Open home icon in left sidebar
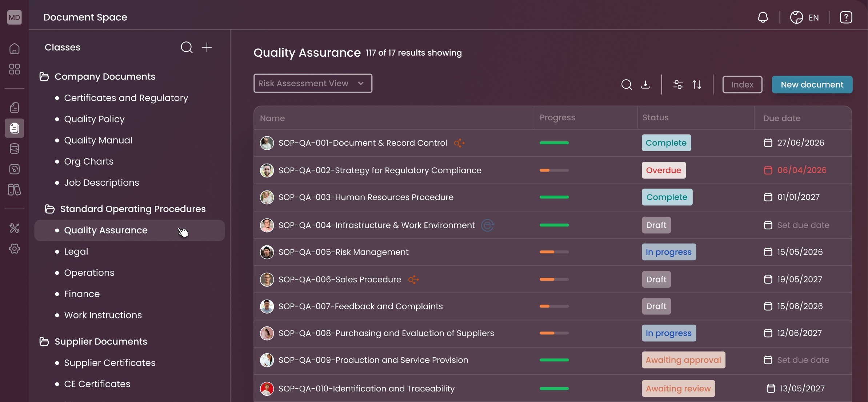Image resolution: width=868 pixels, height=402 pixels. point(15,49)
